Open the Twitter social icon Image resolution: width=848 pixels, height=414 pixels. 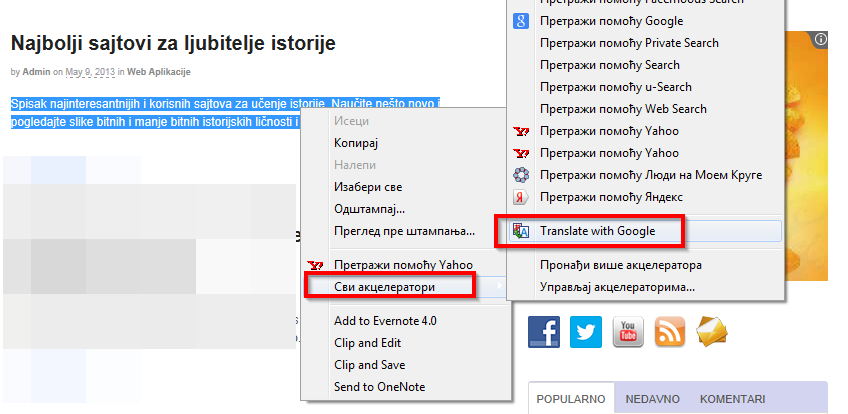click(x=586, y=332)
